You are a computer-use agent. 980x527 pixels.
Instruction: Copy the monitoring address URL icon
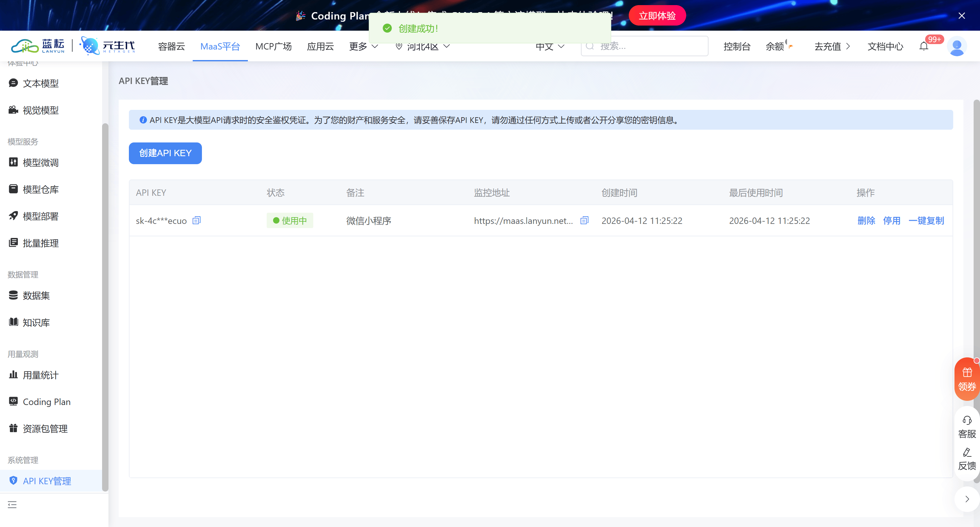(584, 220)
